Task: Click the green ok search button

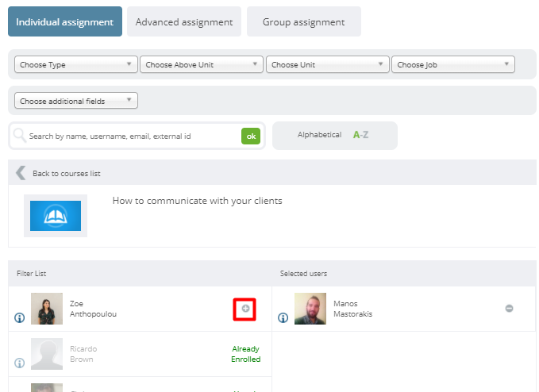Action: click(251, 136)
